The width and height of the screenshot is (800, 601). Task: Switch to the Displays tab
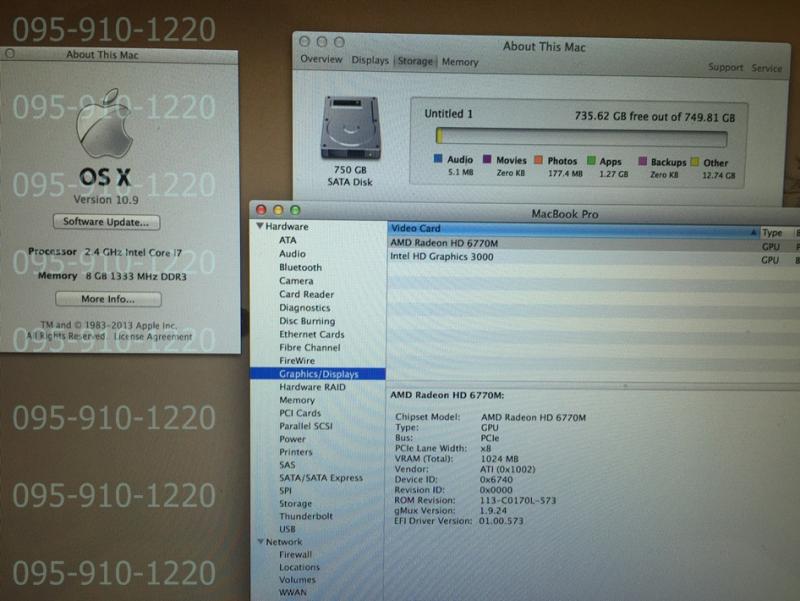(370, 60)
